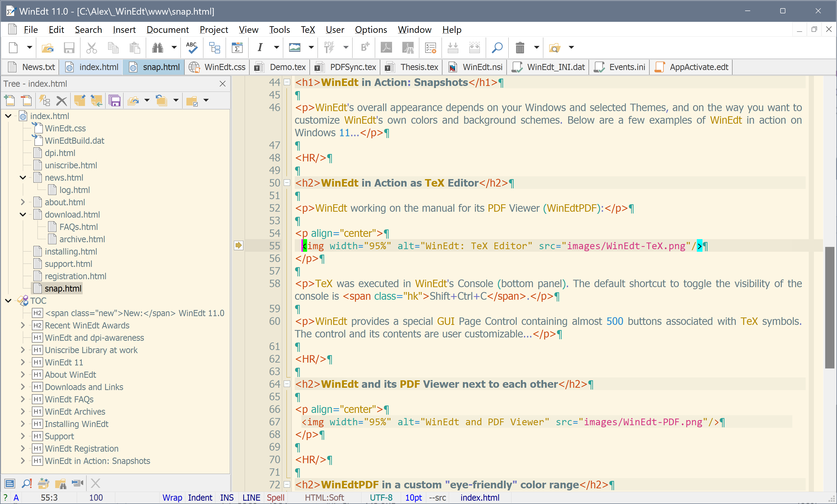Toggle the fold box on line 50
The height and width of the screenshot is (504, 837).
click(287, 183)
